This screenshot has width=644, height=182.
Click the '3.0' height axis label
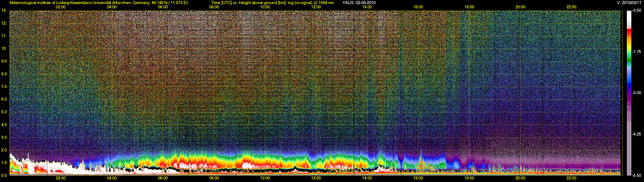pyautogui.click(x=4, y=137)
